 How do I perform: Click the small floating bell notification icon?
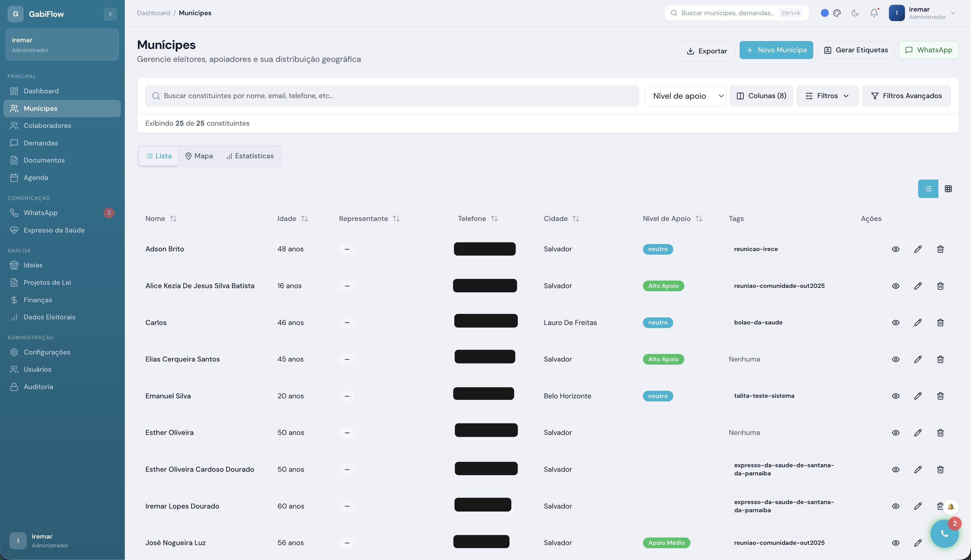tap(951, 507)
